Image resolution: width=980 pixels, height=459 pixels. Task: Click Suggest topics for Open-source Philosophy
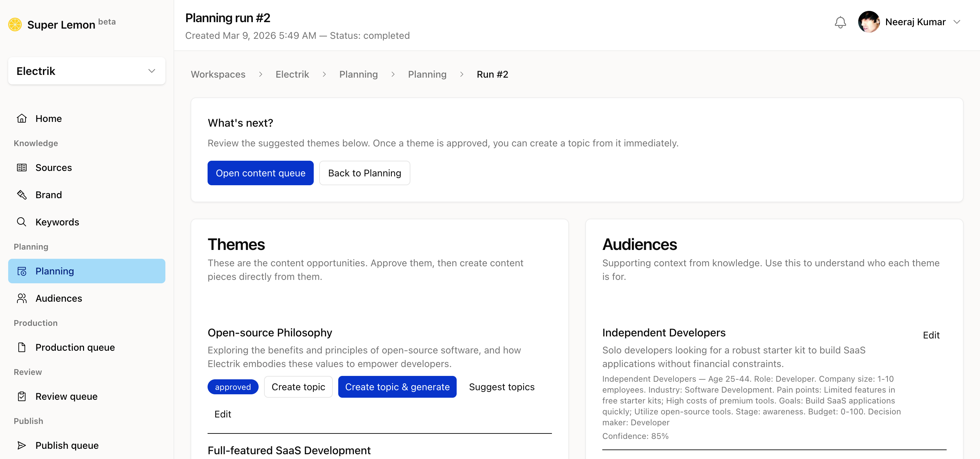pyautogui.click(x=502, y=387)
